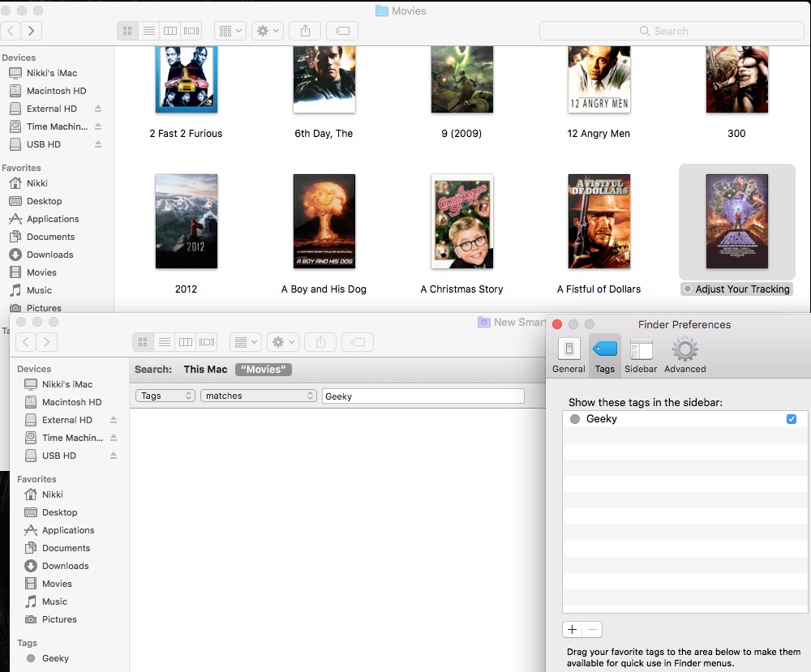This screenshot has height=672, width=811.
Task: Eject USB HD in Smart Folder sidebar
Action: point(114,456)
